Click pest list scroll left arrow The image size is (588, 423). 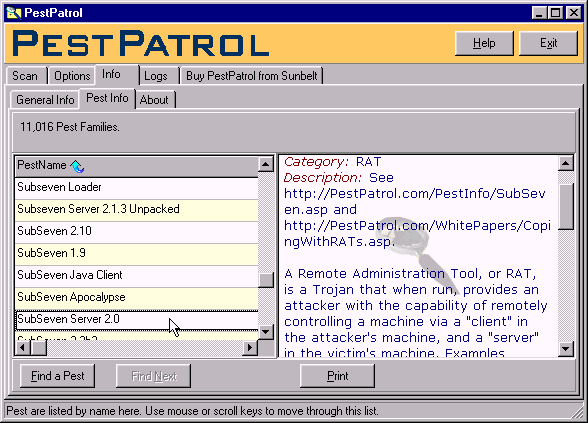click(x=22, y=348)
